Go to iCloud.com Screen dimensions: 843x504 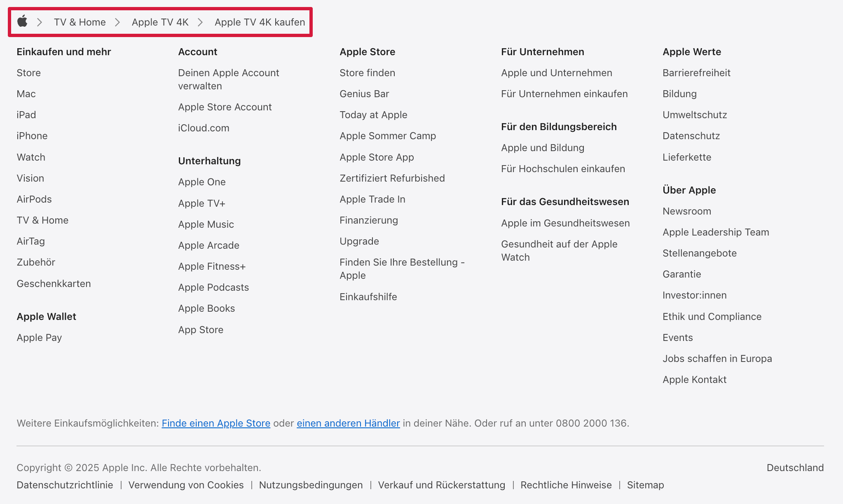coord(204,128)
